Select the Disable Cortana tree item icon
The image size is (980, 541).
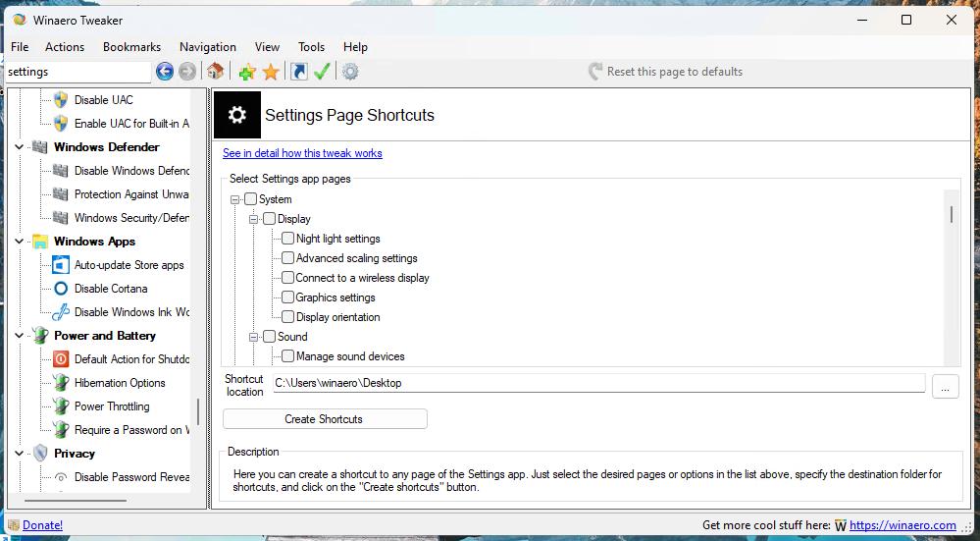point(61,289)
